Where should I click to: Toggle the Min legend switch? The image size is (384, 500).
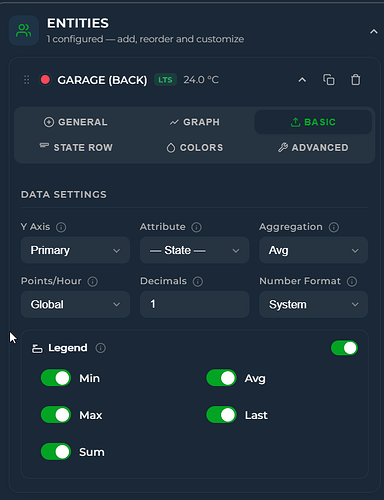[56, 378]
